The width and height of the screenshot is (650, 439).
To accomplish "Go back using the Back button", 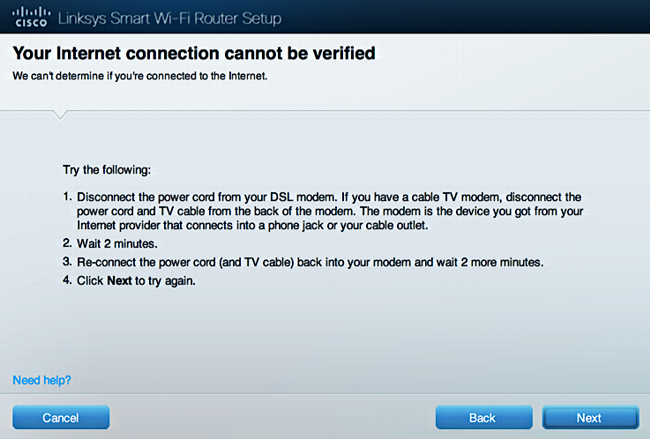I will point(484,417).
